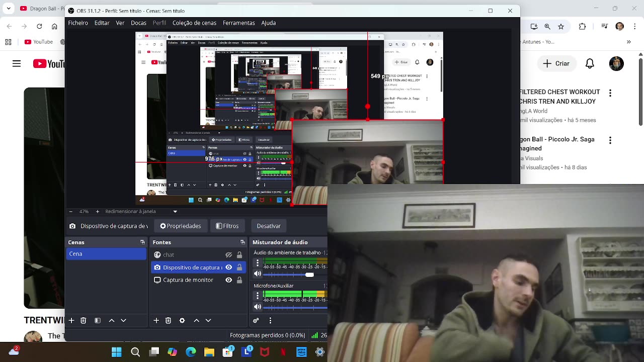This screenshot has width=644, height=362.
Task: Open options for Chest Workout video
Action: 610,93
